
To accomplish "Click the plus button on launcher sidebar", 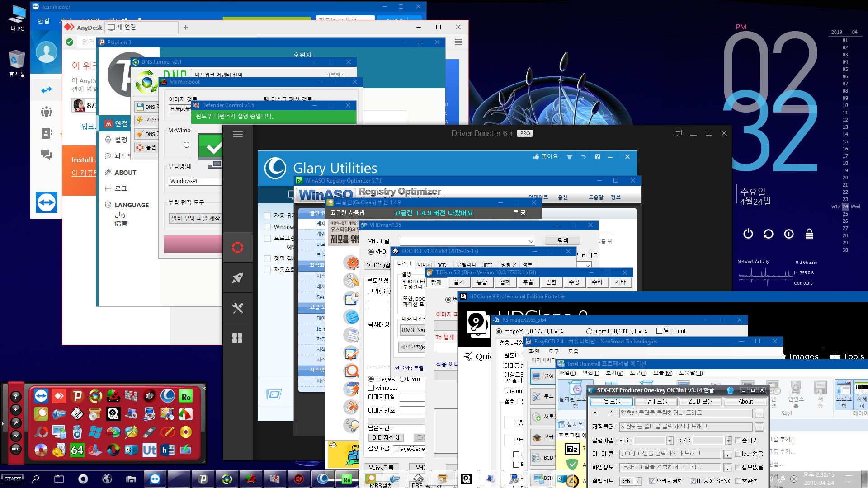I will pyautogui.click(x=16, y=409).
